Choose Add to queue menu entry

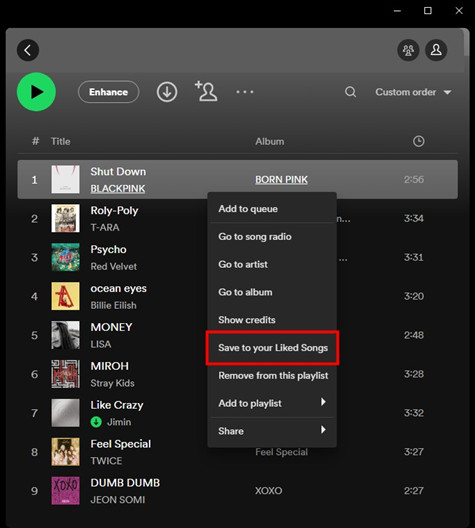click(272, 209)
